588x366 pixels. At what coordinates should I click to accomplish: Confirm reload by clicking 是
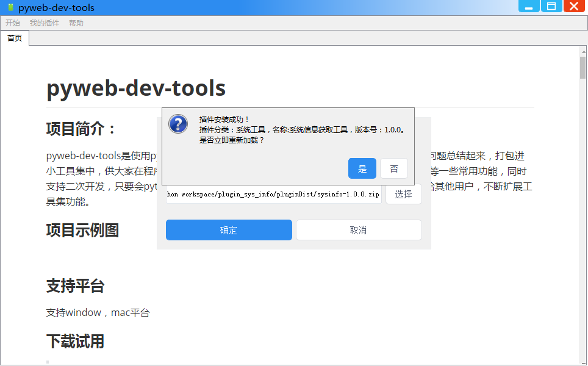coord(362,168)
